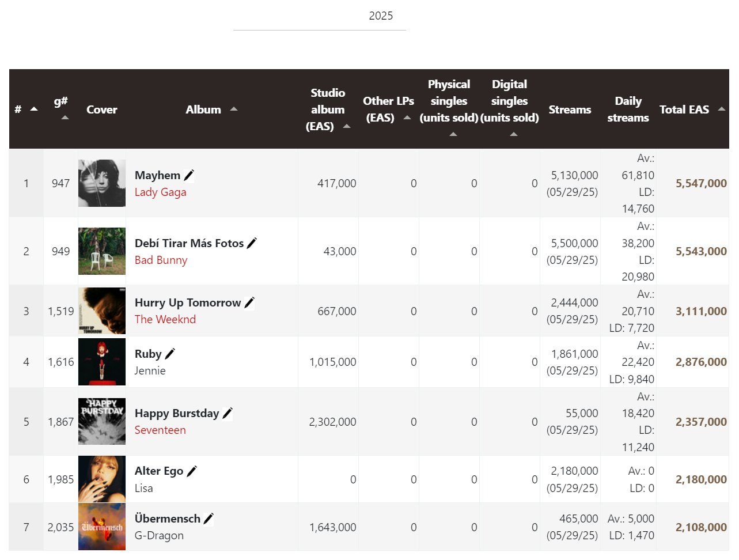This screenshot has width=739, height=560.
Task: Sort by the # rank column arrow
Action: (x=34, y=109)
